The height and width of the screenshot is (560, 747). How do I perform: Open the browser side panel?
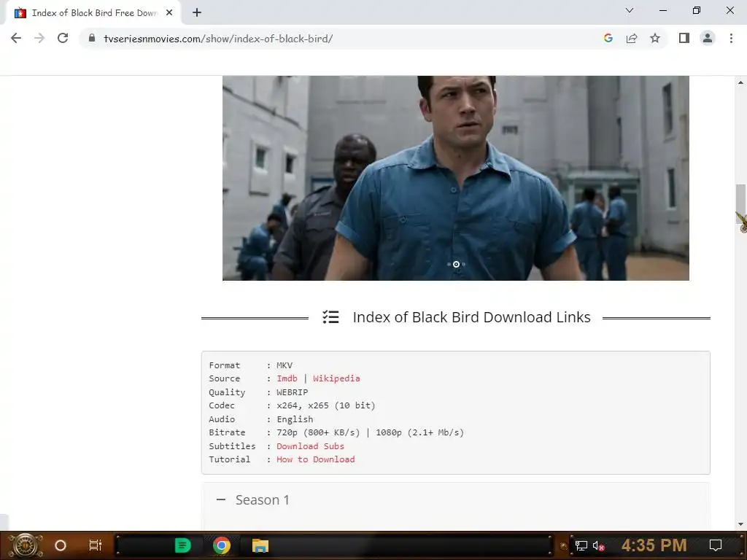(684, 38)
